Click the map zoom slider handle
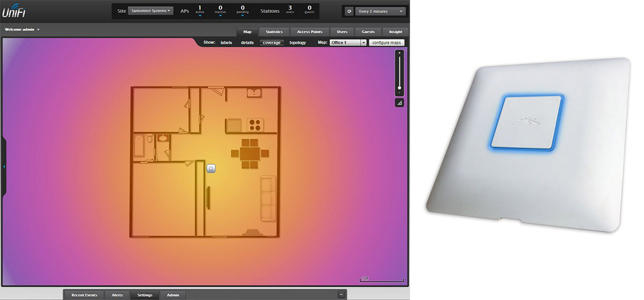Viewport: 644px width, 300px height. point(399,87)
